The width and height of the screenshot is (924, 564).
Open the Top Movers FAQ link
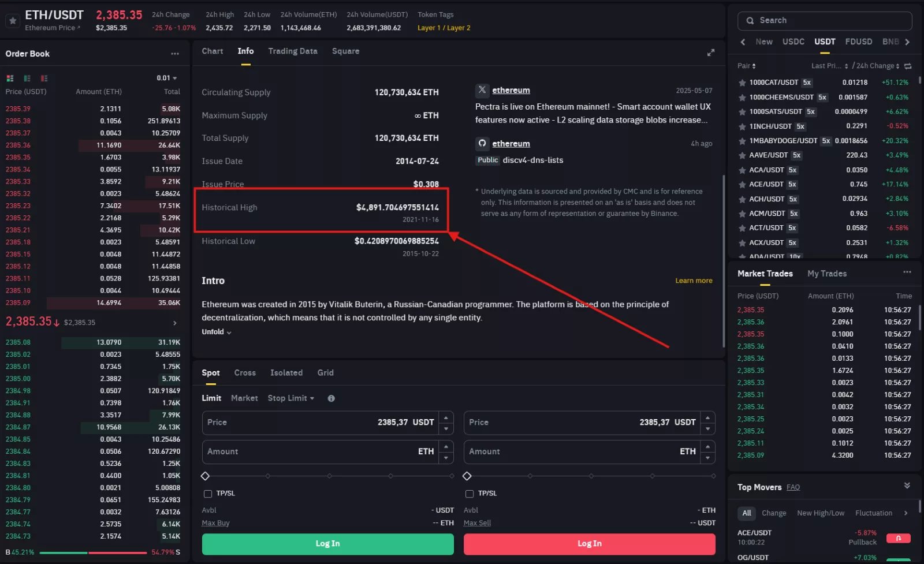pos(793,487)
